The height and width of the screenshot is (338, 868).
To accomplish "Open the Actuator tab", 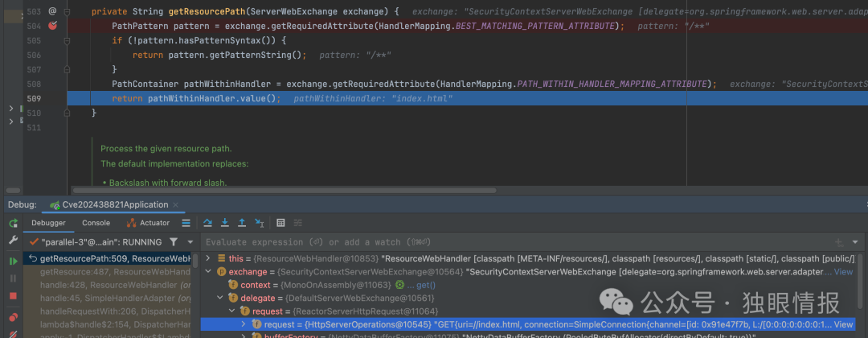I will [x=148, y=223].
